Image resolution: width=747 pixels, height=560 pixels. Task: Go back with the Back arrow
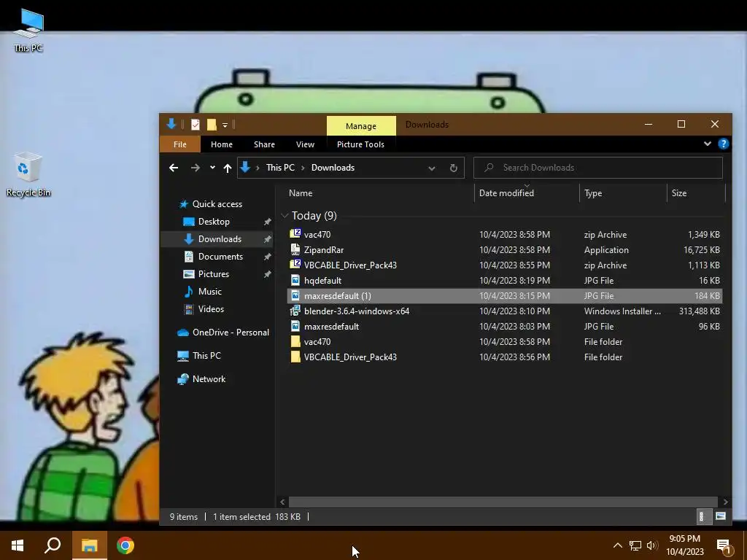click(x=174, y=168)
